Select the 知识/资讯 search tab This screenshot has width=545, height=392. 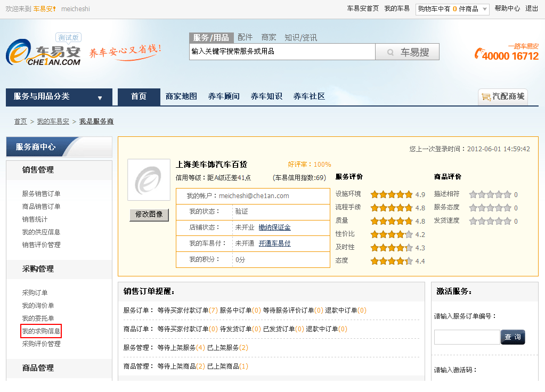click(300, 37)
